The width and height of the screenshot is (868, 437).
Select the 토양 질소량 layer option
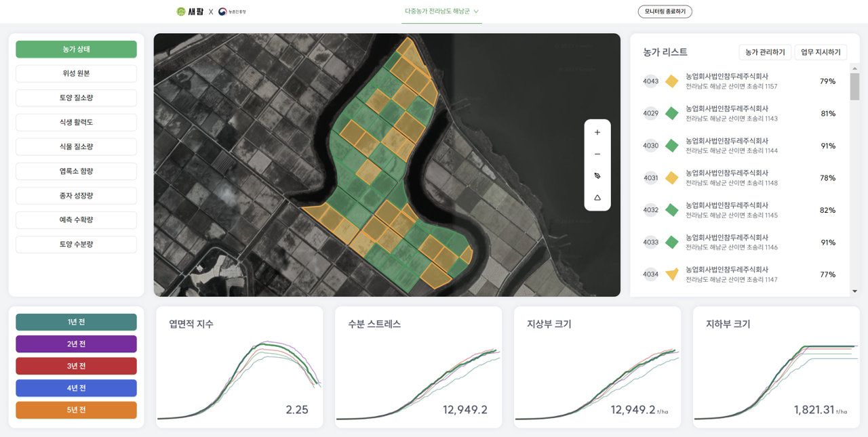(76, 98)
